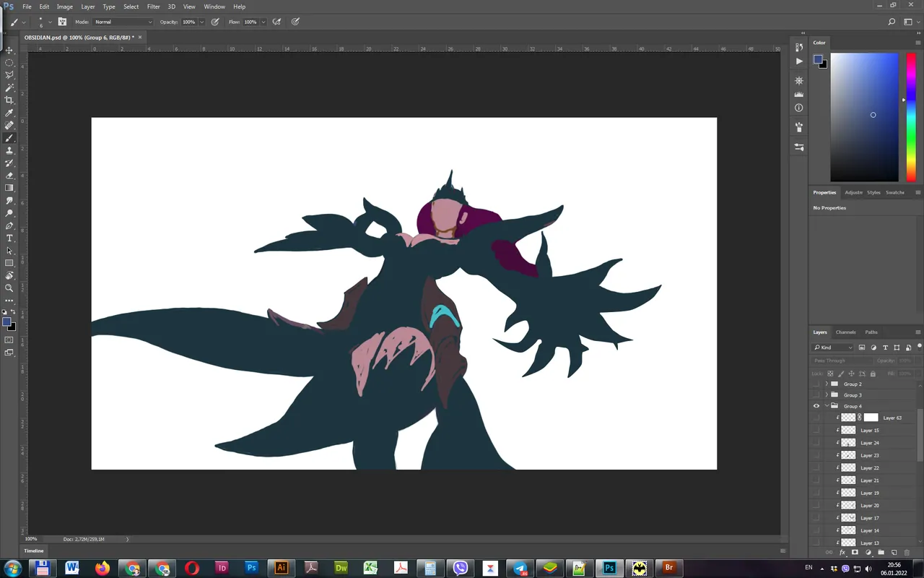Open the Filter menu
The width and height of the screenshot is (924, 578).
pos(153,7)
